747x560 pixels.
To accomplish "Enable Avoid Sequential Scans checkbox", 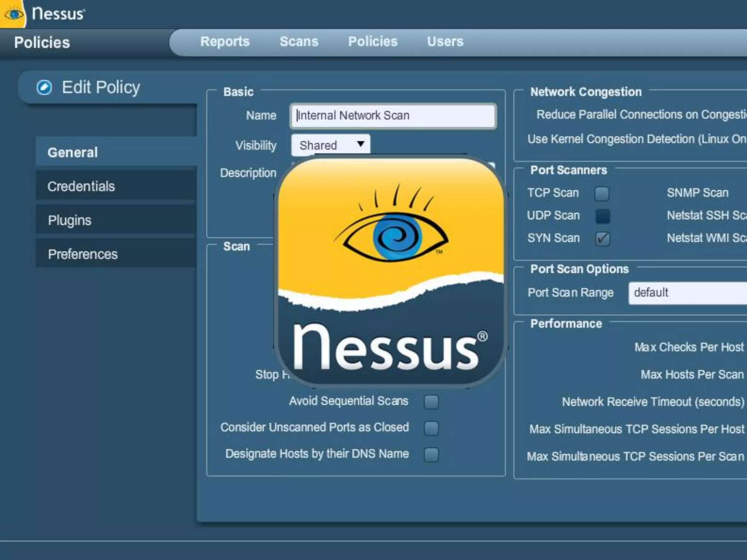I will (x=431, y=402).
